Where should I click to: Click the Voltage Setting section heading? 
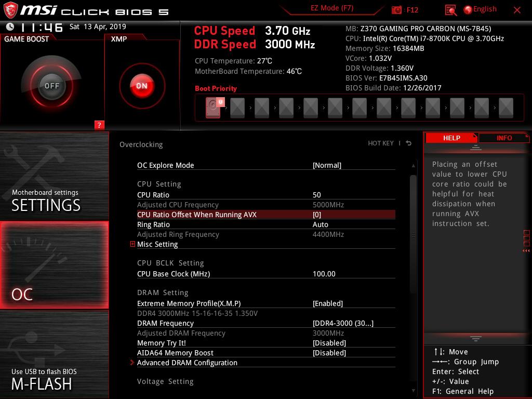(165, 381)
